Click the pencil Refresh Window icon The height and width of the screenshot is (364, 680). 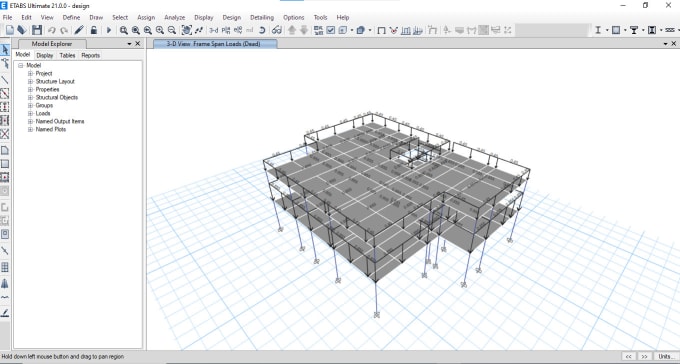tap(78, 30)
